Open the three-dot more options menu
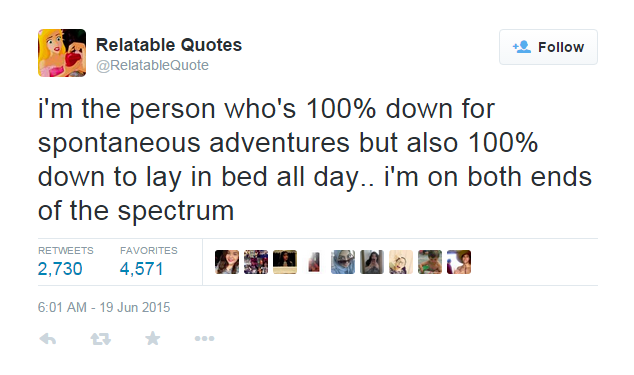 tap(204, 339)
